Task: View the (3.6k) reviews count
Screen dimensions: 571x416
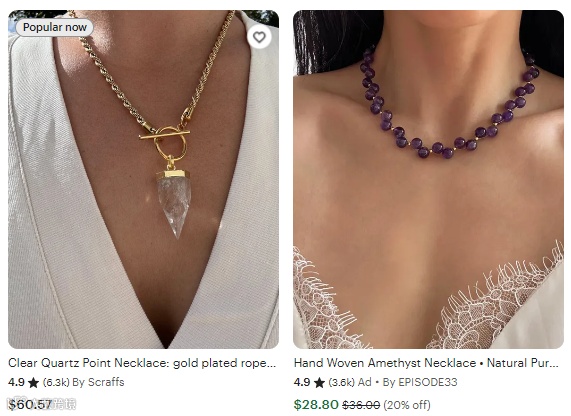Action: [x=342, y=382]
